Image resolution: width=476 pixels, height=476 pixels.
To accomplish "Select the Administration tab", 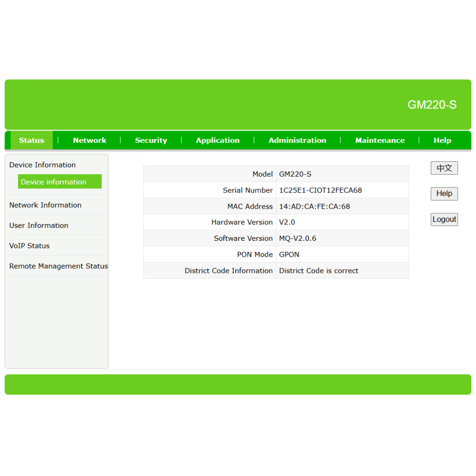I will 297,140.
